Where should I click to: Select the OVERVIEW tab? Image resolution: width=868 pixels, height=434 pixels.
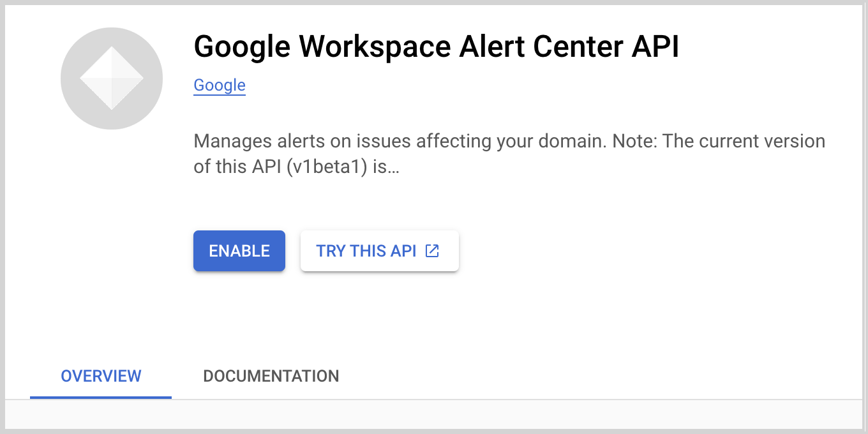[x=101, y=376]
